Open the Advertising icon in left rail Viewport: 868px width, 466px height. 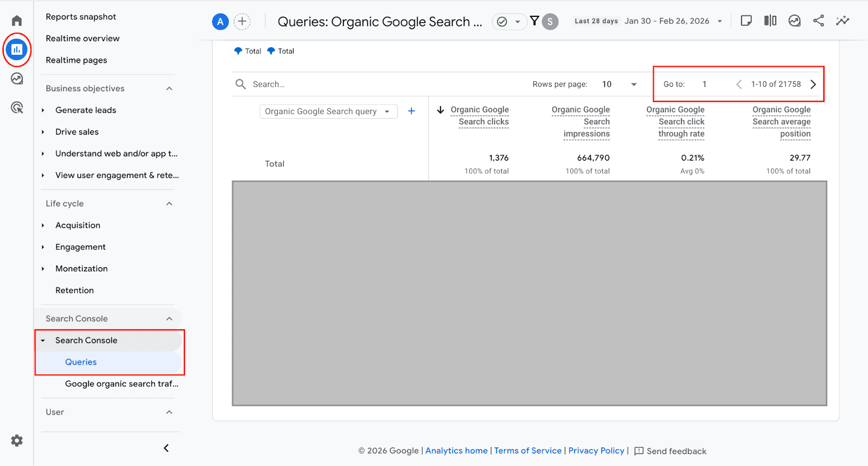click(x=17, y=107)
